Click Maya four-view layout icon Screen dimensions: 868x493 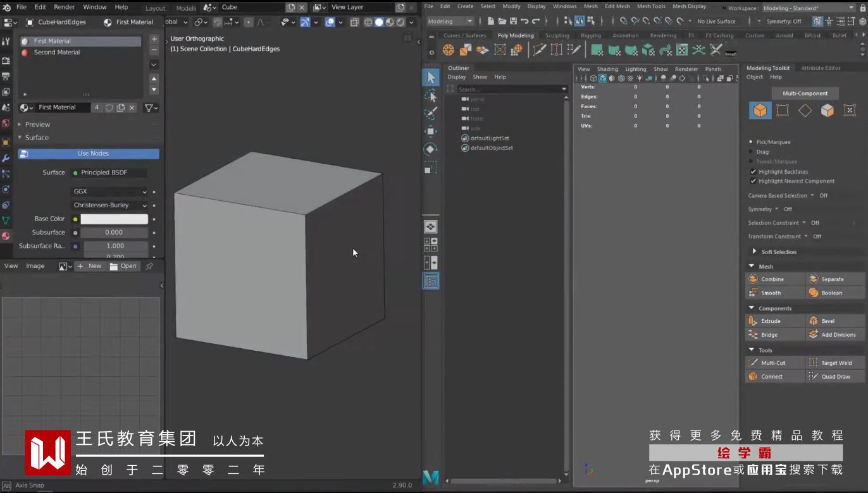coord(430,245)
